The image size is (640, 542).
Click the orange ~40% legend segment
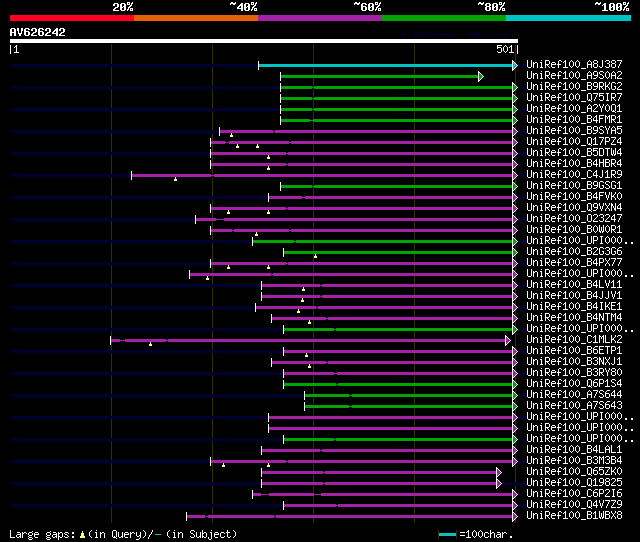[x=196, y=18]
